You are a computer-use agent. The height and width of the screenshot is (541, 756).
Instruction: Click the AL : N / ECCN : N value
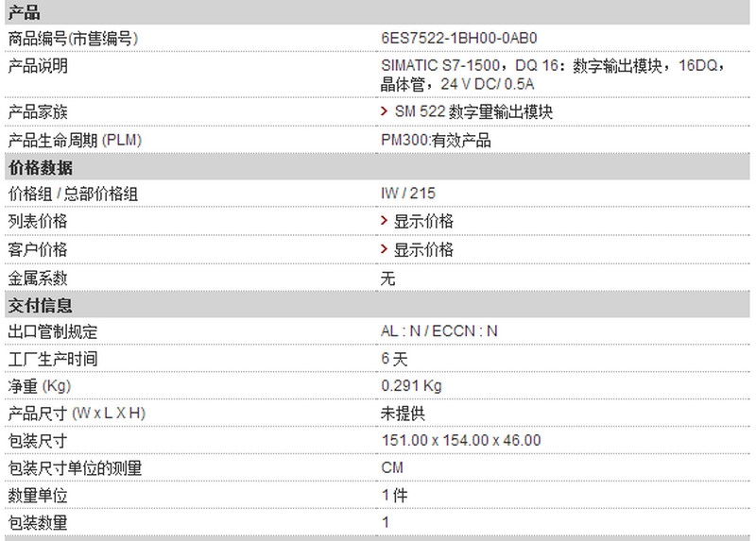click(438, 331)
